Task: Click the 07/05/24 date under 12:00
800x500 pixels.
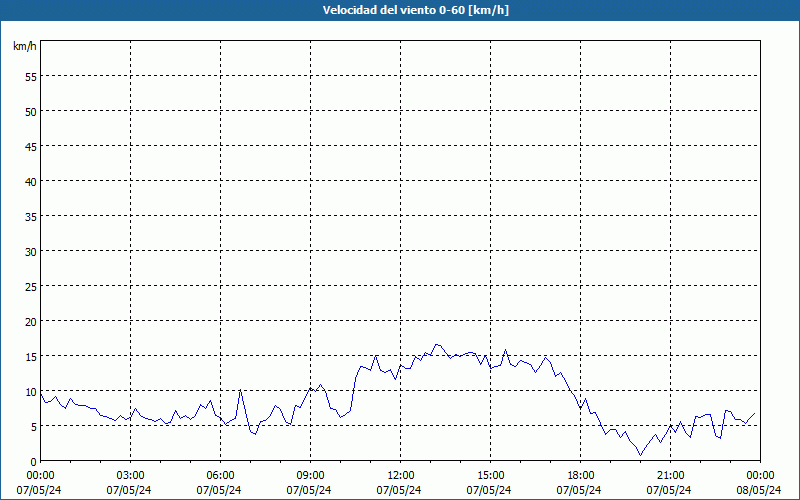Action: [x=399, y=490]
